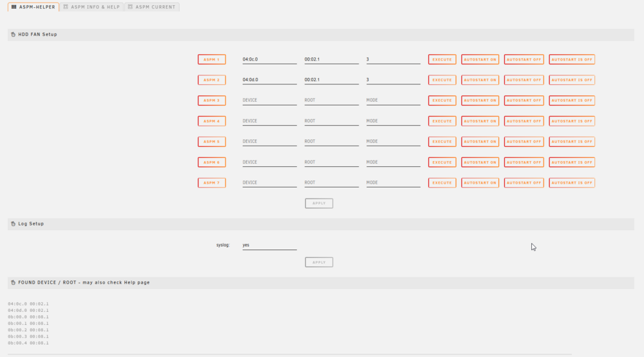
Task: Click the Log Setup heading
Action: tap(31, 224)
